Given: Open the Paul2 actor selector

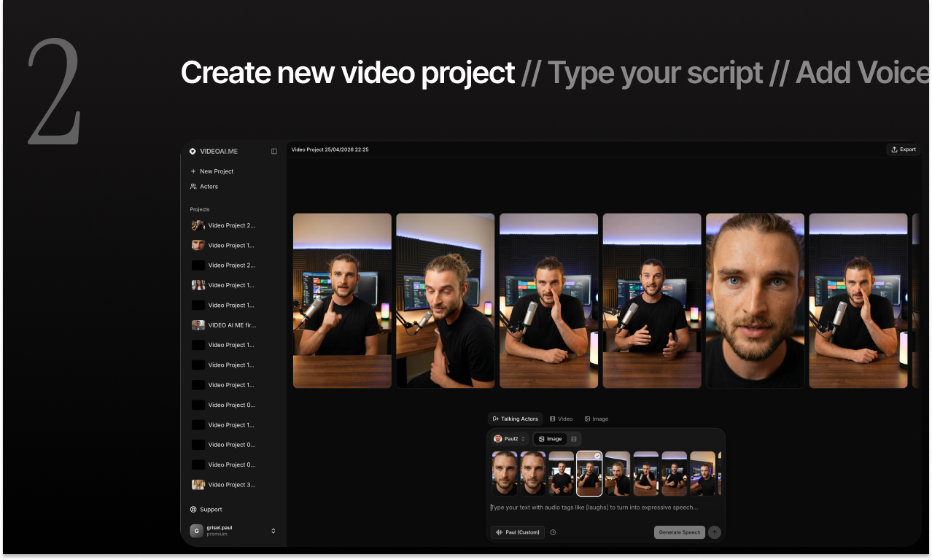Looking at the screenshot, I should click(510, 438).
